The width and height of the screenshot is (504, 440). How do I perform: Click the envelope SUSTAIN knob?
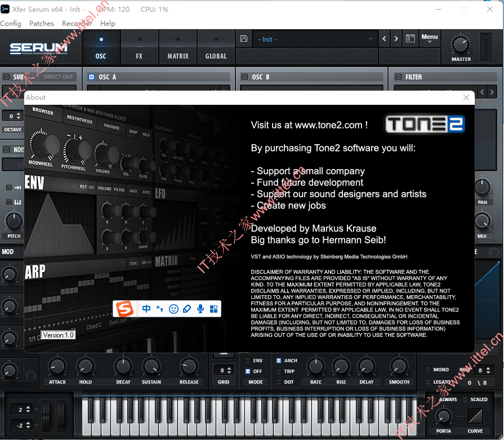[x=151, y=367]
